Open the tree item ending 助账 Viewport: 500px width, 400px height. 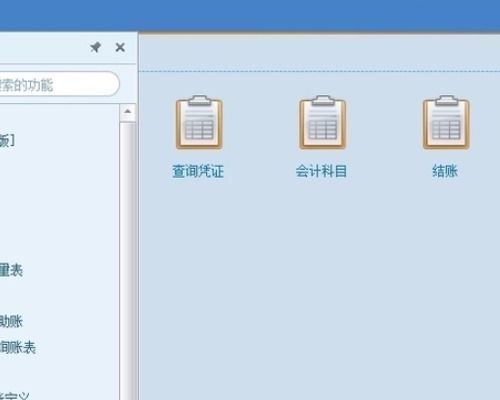[x=11, y=321]
